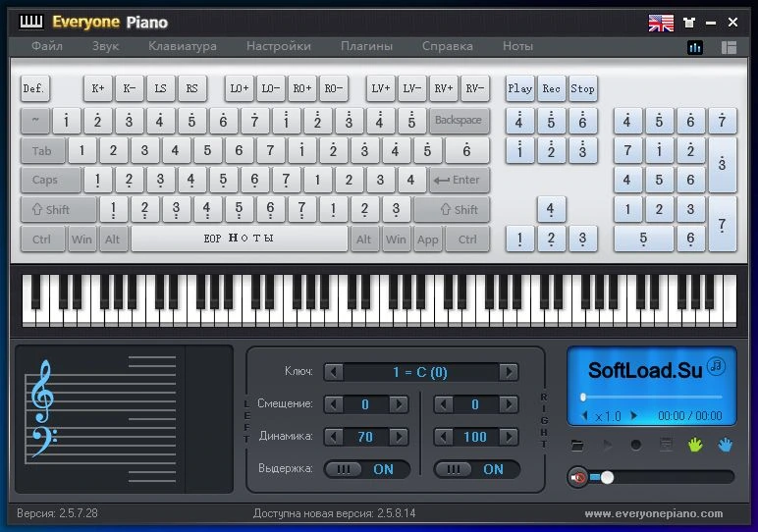Open the Справка menu
The height and width of the screenshot is (532, 758).
click(447, 46)
